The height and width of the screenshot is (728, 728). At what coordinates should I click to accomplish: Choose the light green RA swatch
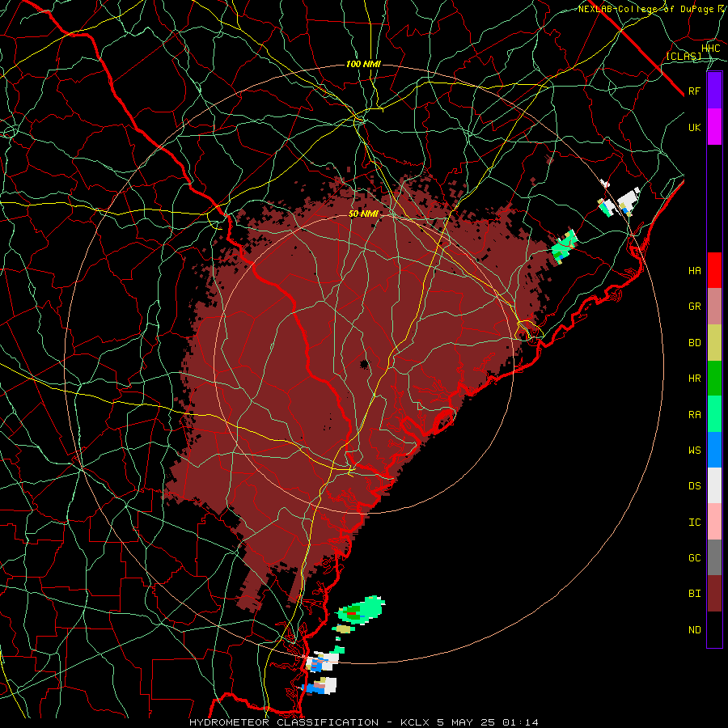click(x=714, y=414)
